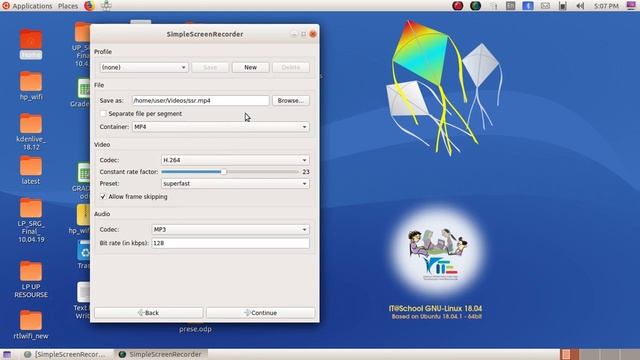The width and height of the screenshot is (640, 360).
Task: Click the red record tray icon
Action: [458, 6]
